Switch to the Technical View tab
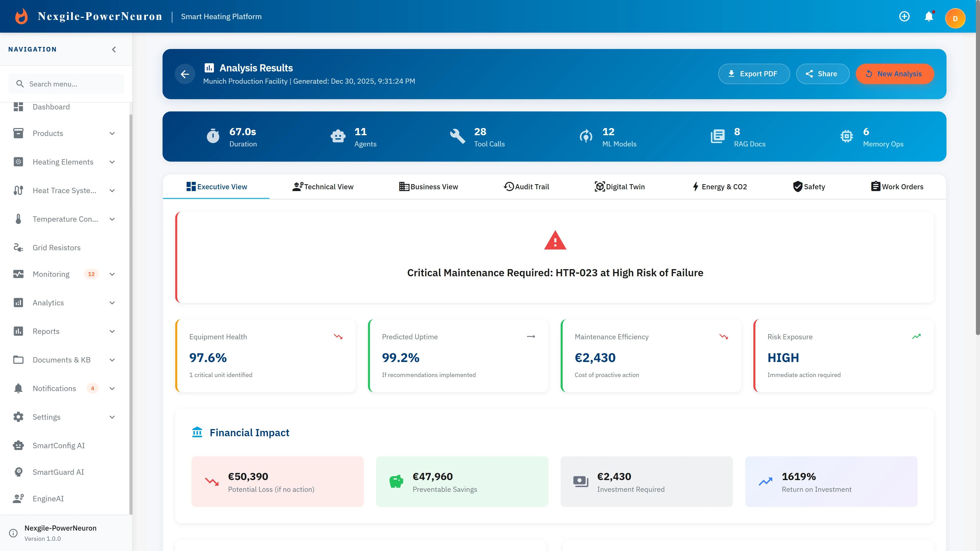The image size is (980, 551). click(x=323, y=187)
